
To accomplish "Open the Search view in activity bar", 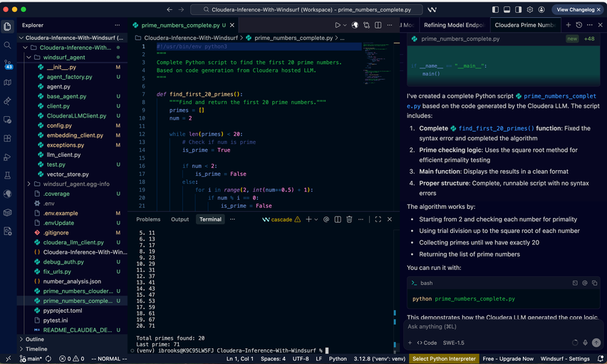I will pyautogui.click(x=7, y=46).
